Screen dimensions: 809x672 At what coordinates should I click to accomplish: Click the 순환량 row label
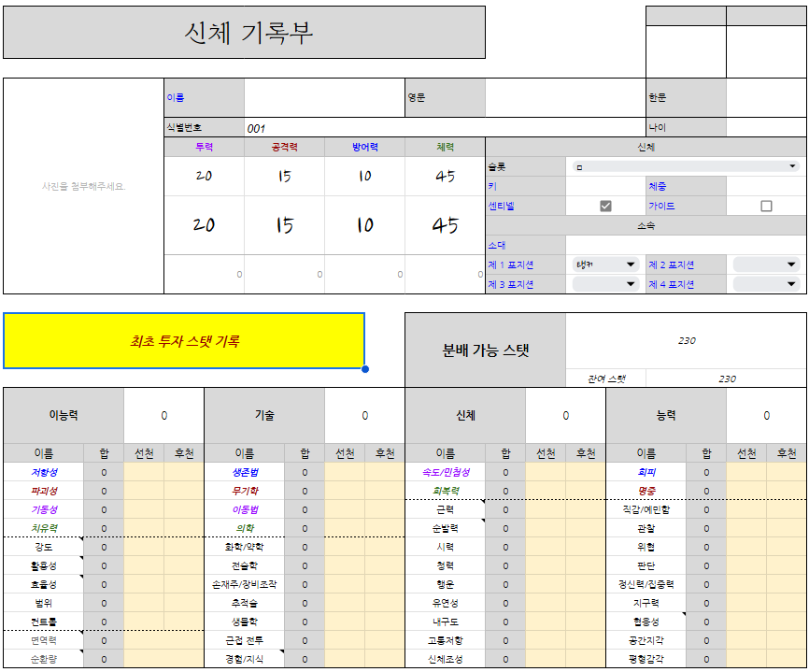(x=44, y=659)
